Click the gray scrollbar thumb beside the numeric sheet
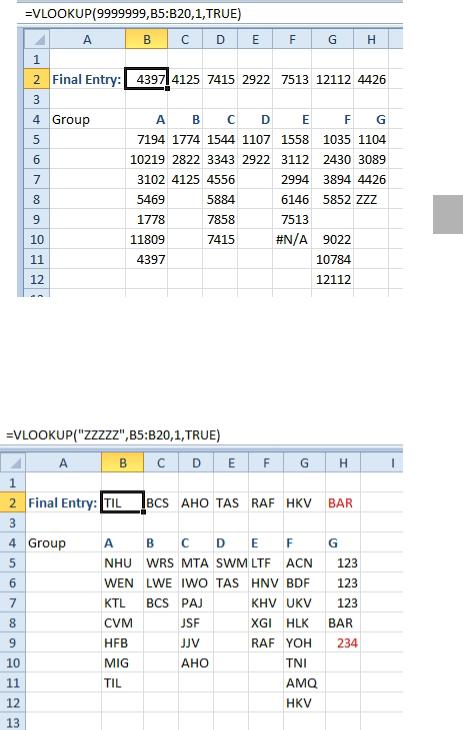The height and width of the screenshot is (730, 463). [x=448, y=214]
